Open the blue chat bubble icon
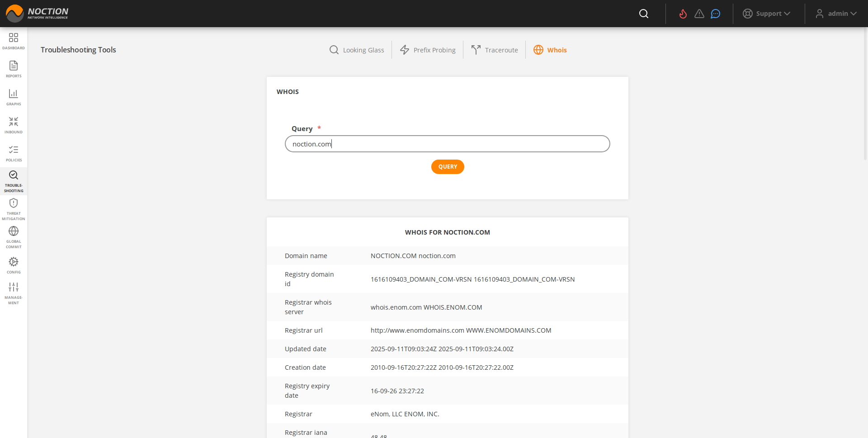Image resolution: width=868 pixels, height=438 pixels. 715,14
